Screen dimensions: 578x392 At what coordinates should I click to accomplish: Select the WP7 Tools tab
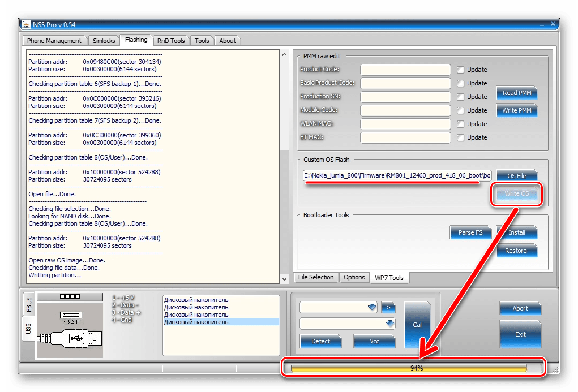tap(389, 277)
